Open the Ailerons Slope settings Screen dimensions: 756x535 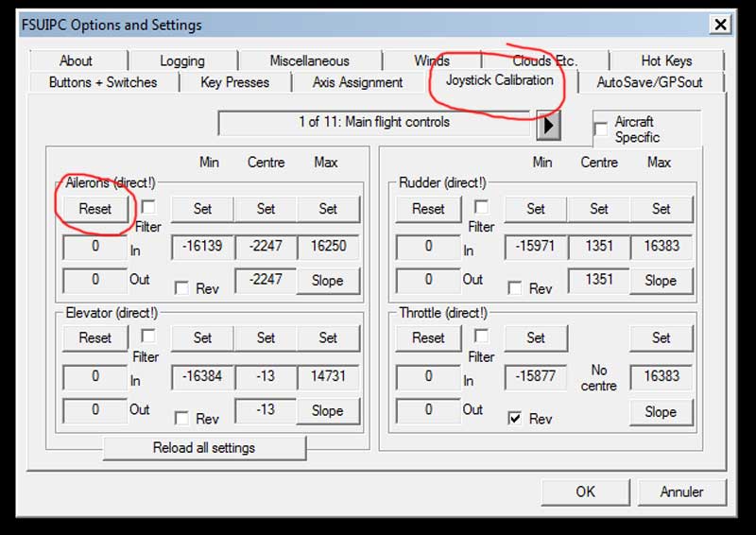point(327,281)
